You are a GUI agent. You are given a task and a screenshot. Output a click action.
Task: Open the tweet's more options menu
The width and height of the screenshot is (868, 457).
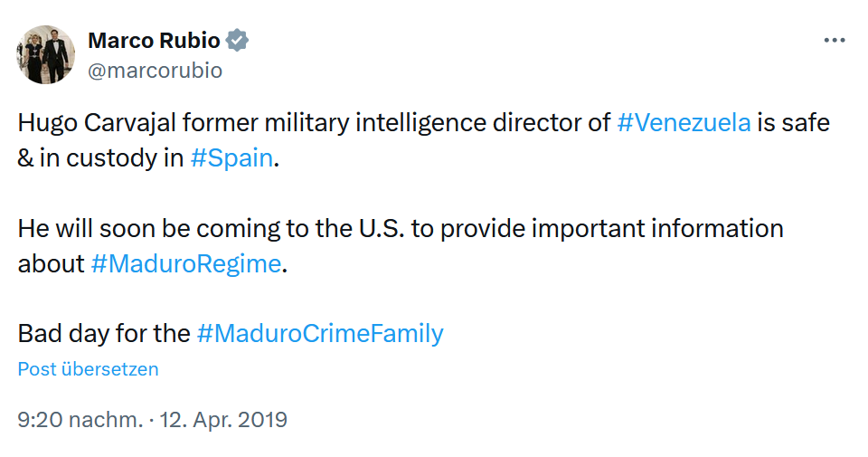pyautogui.click(x=834, y=42)
